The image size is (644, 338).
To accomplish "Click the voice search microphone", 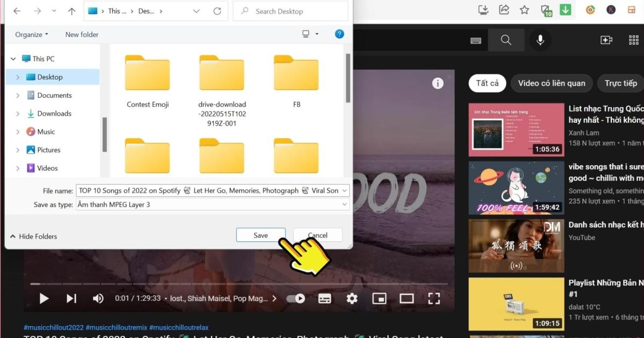I will tap(540, 40).
